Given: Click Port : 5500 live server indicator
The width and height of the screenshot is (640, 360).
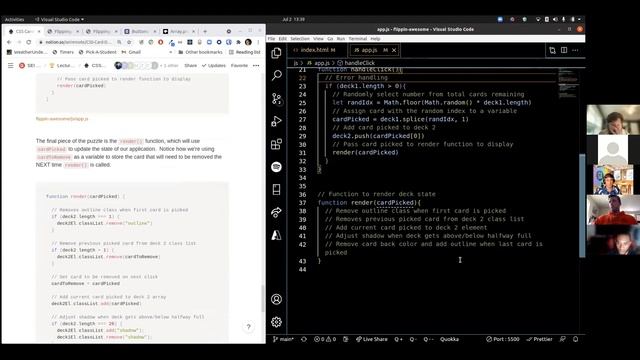Looking at the screenshot, I should tap(503, 339).
